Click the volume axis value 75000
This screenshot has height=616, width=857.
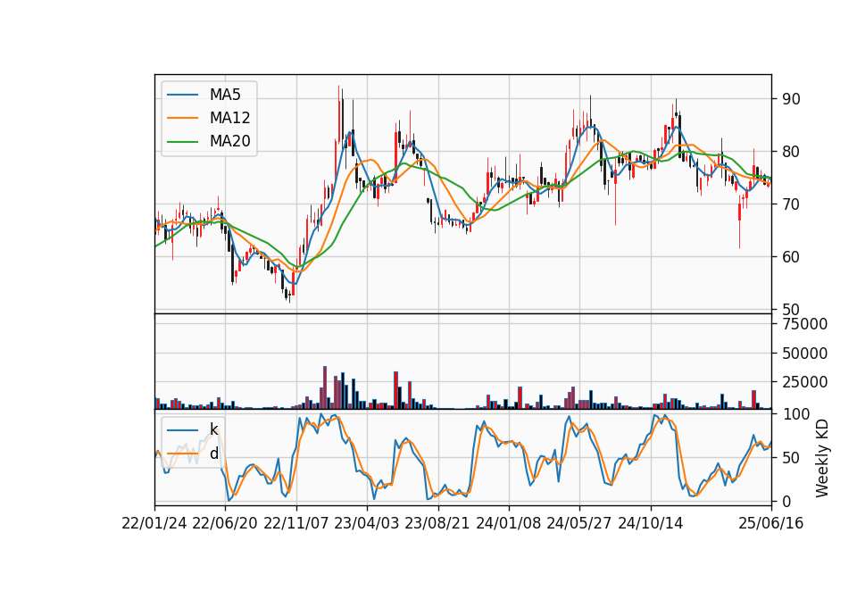point(805,324)
